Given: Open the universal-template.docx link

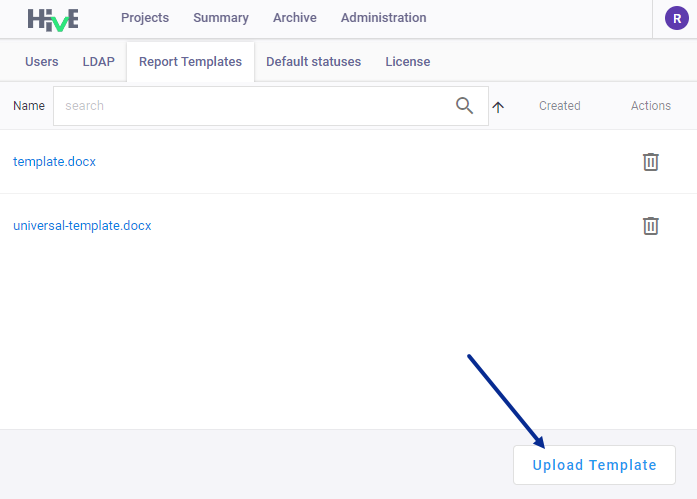Looking at the screenshot, I should click(82, 226).
